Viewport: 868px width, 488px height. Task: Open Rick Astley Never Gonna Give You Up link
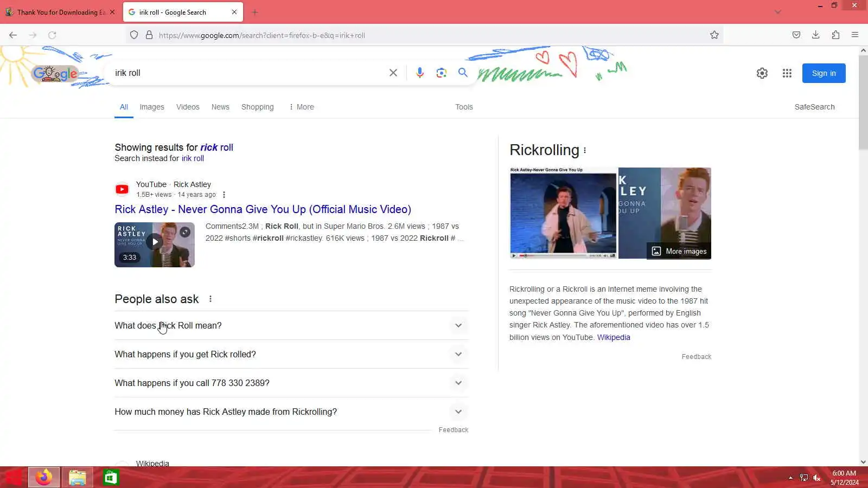pyautogui.click(x=263, y=209)
